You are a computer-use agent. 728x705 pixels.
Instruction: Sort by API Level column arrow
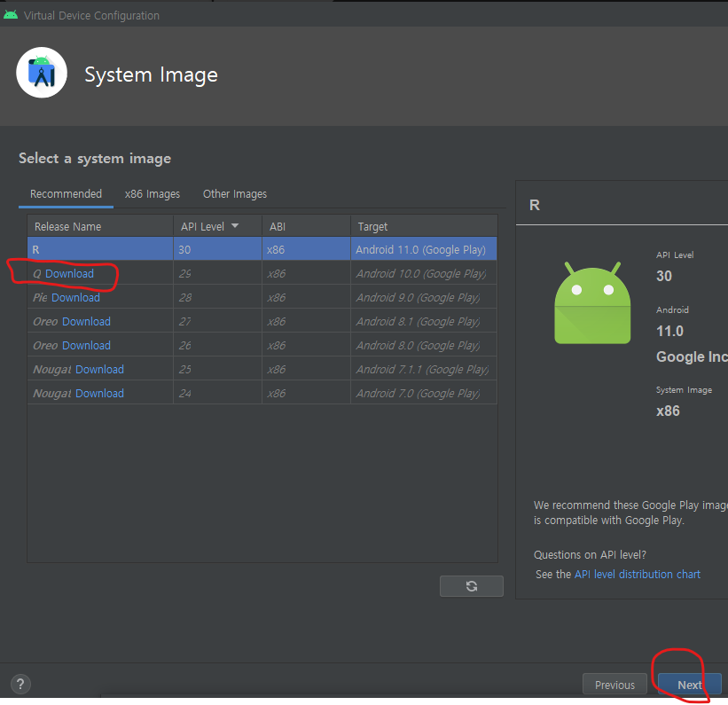235,226
